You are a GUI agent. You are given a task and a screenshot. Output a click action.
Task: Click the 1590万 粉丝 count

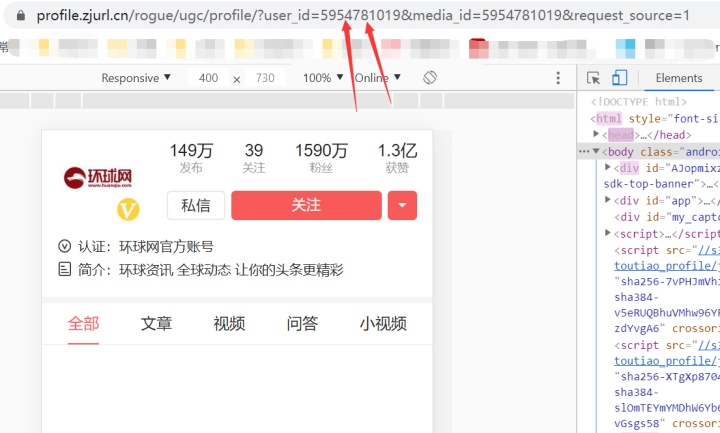pyautogui.click(x=321, y=158)
